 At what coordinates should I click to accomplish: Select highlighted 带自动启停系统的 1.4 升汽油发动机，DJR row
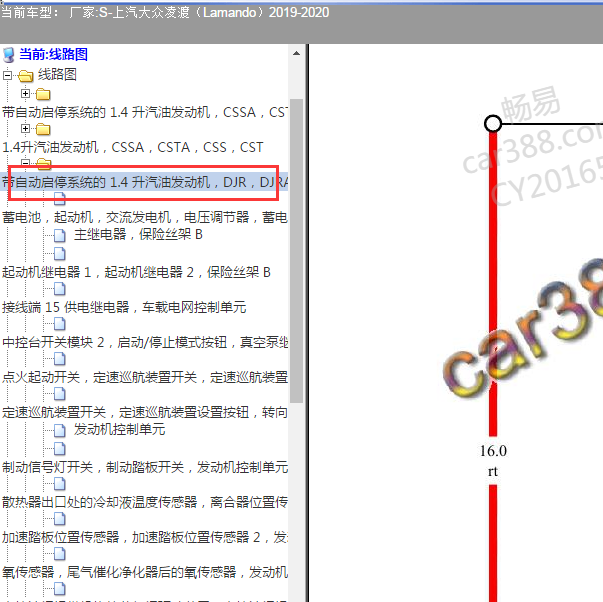(x=145, y=182)
